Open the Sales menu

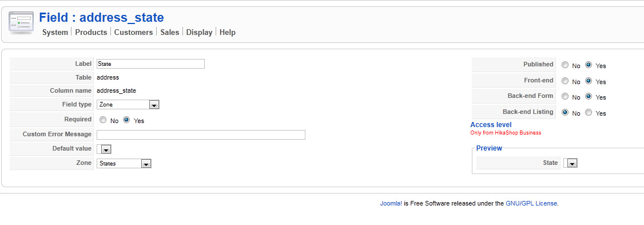tap(170, 32)
